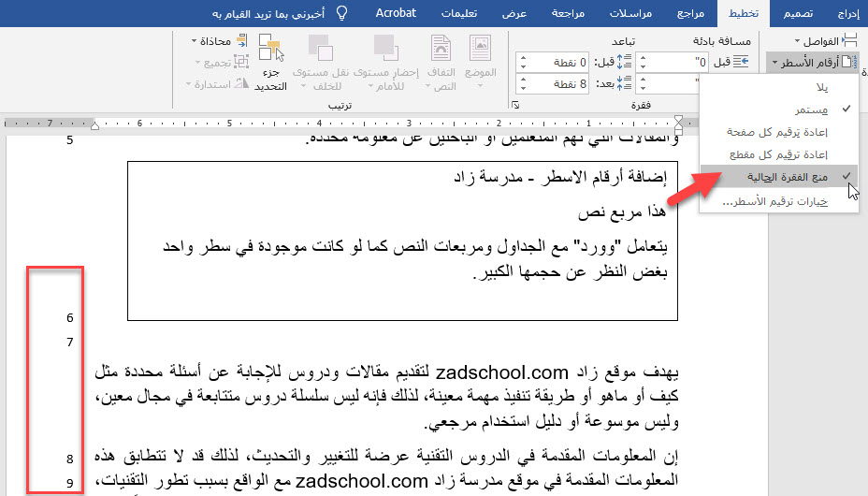
Task: Click spacing after بعد icon
Action: tap(625, 83)
